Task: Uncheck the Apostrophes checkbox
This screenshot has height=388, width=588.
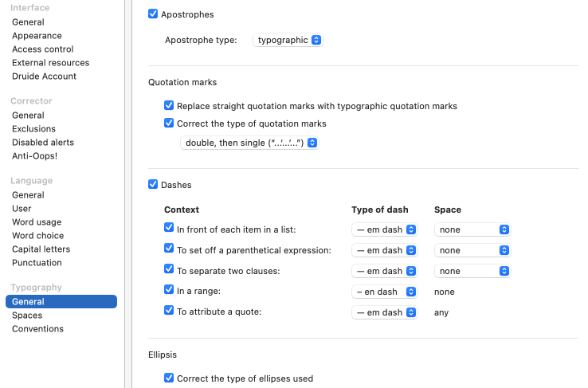Action: (153, 14)
